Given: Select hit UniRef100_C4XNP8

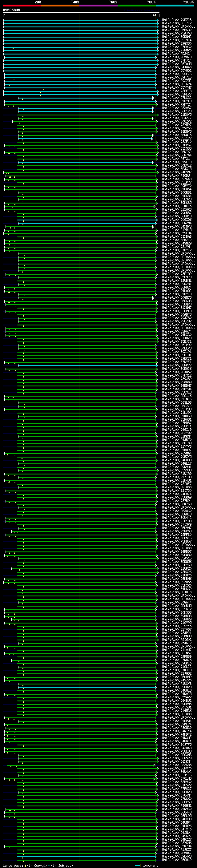Looking at the screenshot, I should [176, 226].
